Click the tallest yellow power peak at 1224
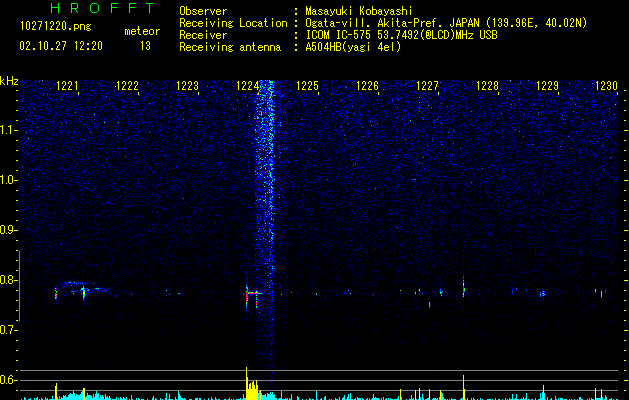This screenshot has width=629, height=400. tap(247, 383)
